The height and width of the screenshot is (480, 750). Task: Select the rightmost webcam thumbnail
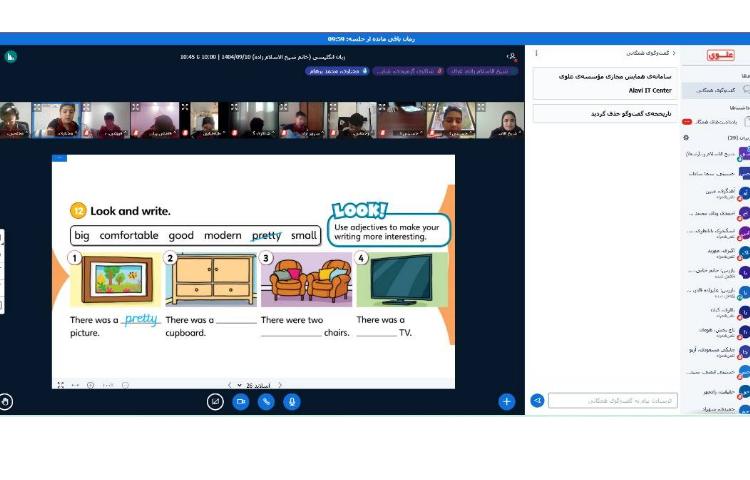[504, 120]
